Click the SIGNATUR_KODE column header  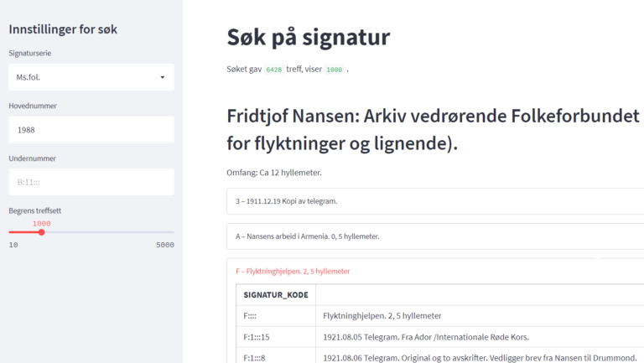(276, 295)
